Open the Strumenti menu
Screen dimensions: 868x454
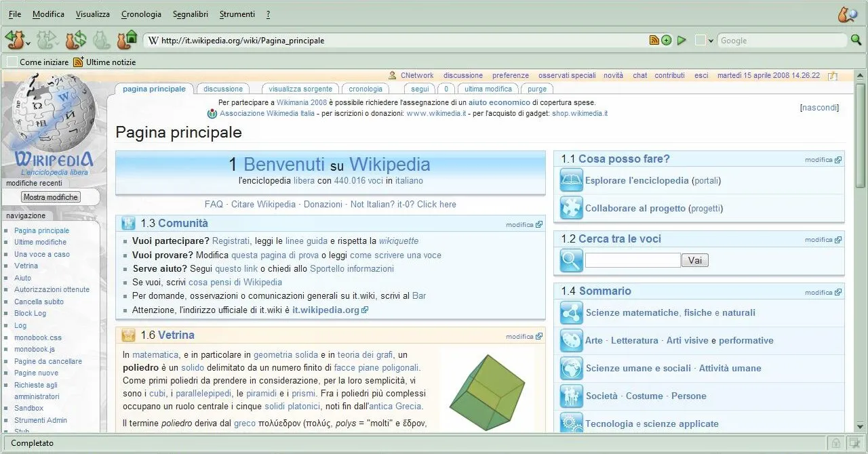237,14
